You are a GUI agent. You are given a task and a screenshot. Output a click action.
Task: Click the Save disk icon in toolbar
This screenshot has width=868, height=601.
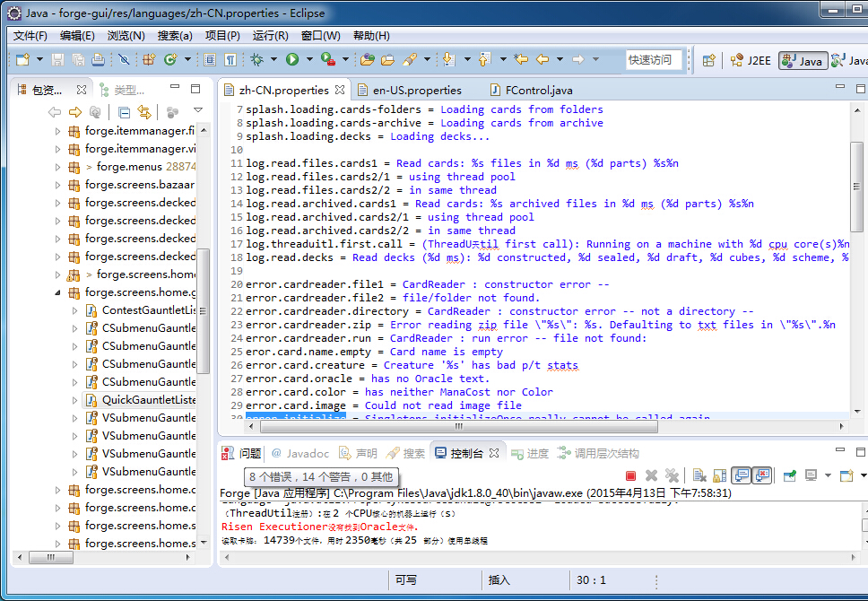[57, 60]
